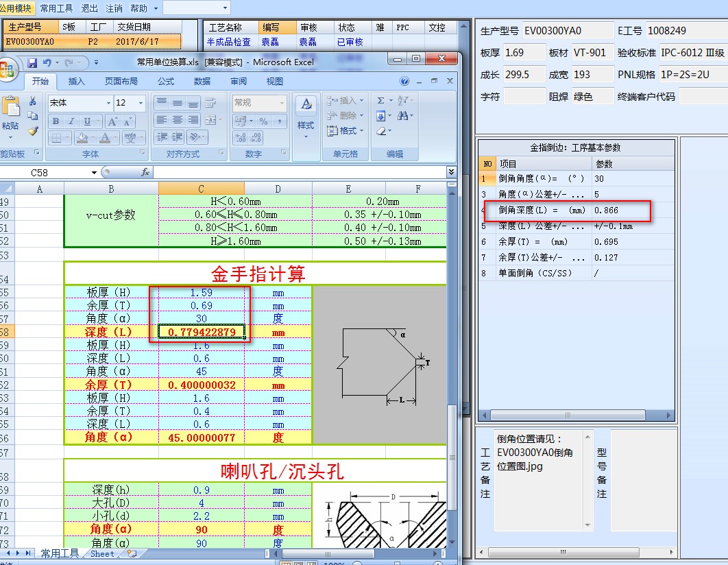The width and height of the screenshot is (728, 565).
Task: Switch to the 插入 ribbon tab
Action: click(77, 81)
